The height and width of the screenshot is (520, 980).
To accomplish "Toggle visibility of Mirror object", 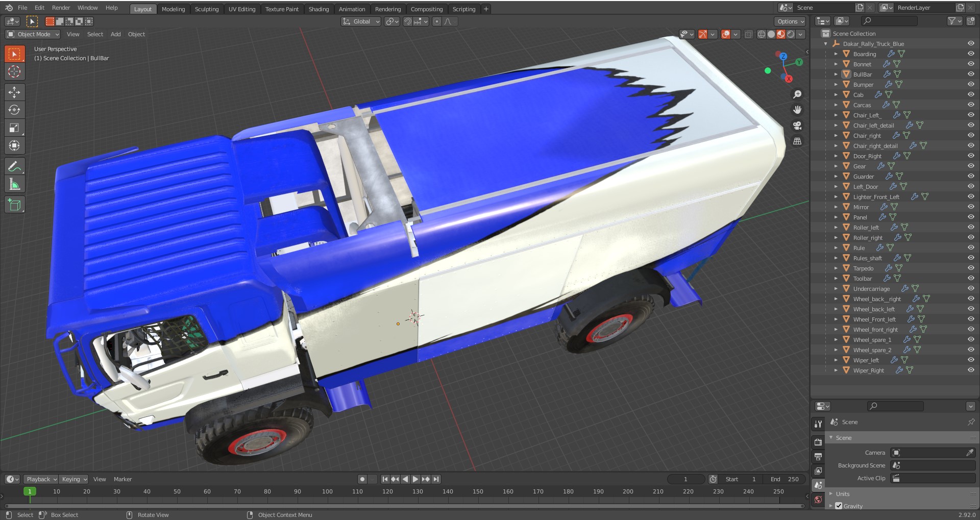I will 971,207.
